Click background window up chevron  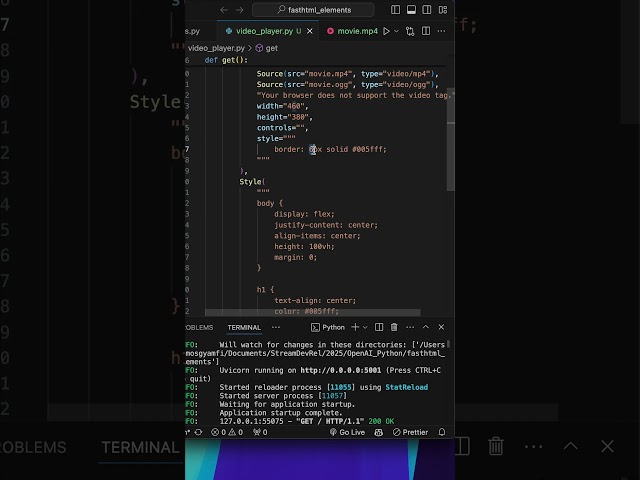(571, 446)
